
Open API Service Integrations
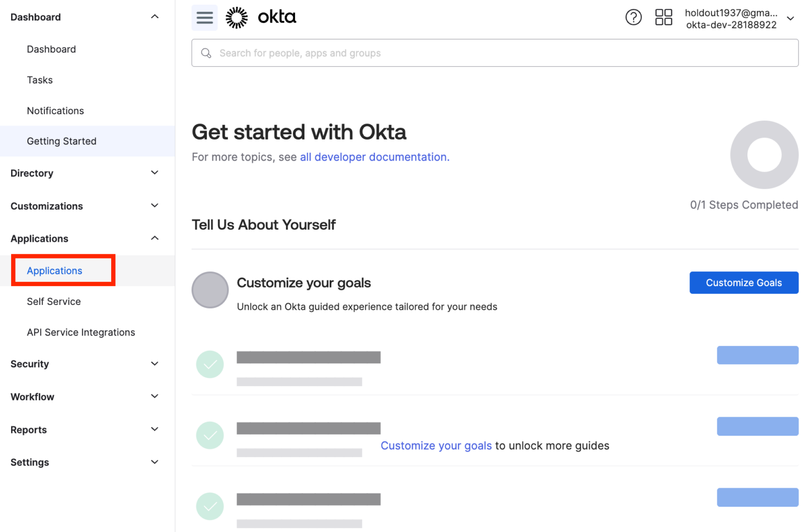pos(81,332)
